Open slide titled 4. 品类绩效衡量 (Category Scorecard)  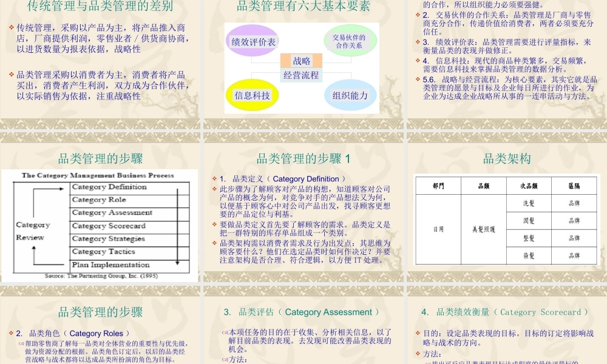tap(505, 312)
